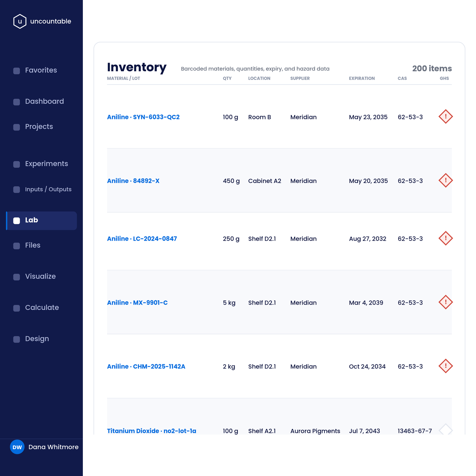Click the GHS hazard icon for Aniline LC-2024-0847
This screenshot has width=476, height=476.
(x=446, y=238)
